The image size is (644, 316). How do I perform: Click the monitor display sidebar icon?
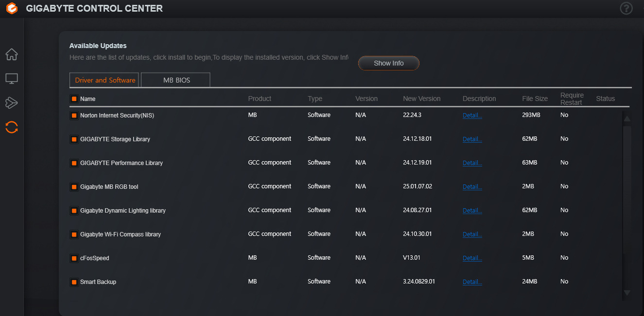12,79
